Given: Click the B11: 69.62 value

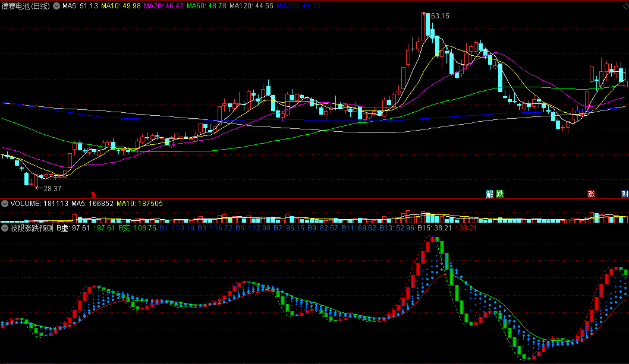Looking at the screenshot, I should (x=358, y=228).
